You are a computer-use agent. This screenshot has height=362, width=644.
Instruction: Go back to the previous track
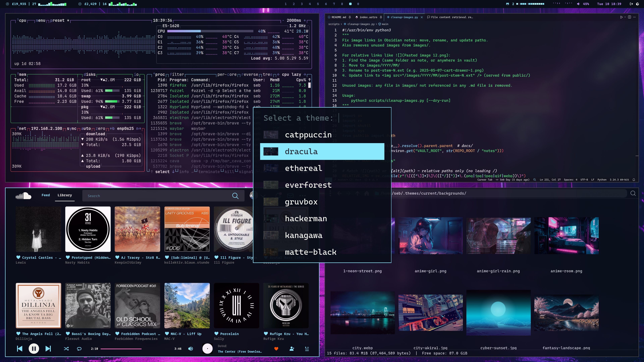19,349
